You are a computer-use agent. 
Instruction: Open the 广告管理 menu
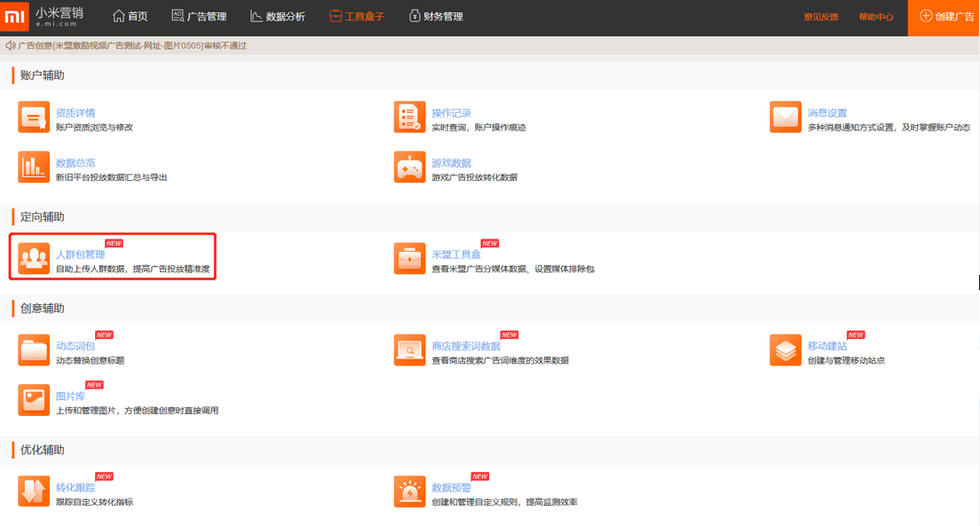(199, 16)
